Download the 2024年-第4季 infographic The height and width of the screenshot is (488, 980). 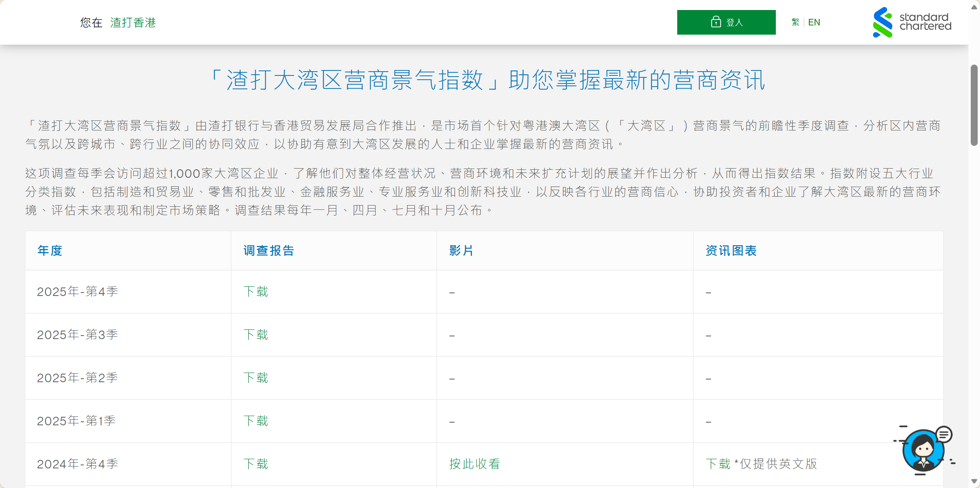tap(718, 464)
